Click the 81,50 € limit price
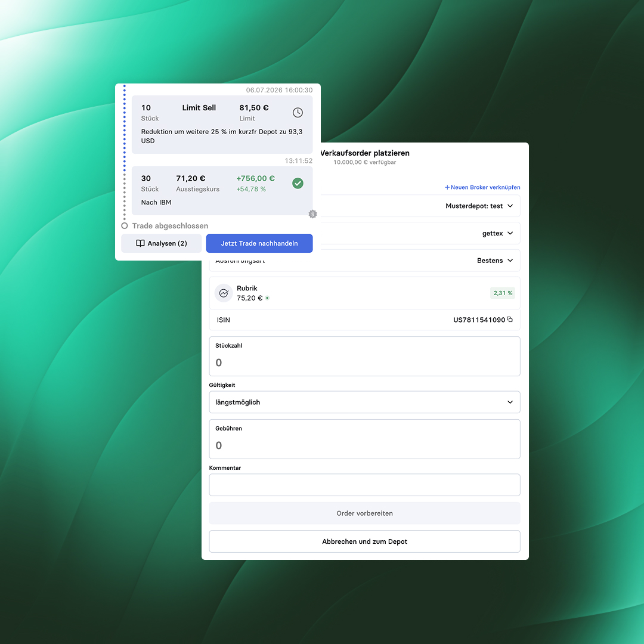 click(254, 108)
